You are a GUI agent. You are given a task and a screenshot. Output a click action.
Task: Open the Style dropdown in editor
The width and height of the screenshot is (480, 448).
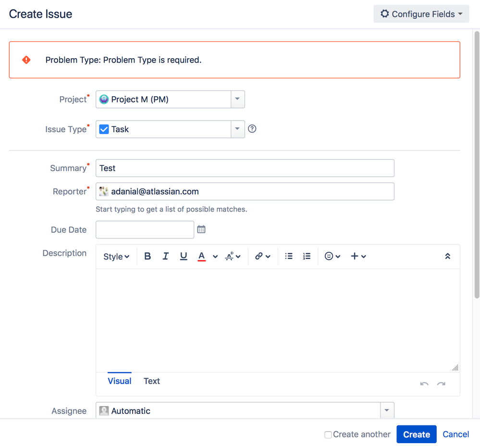[x=116, y=256]
